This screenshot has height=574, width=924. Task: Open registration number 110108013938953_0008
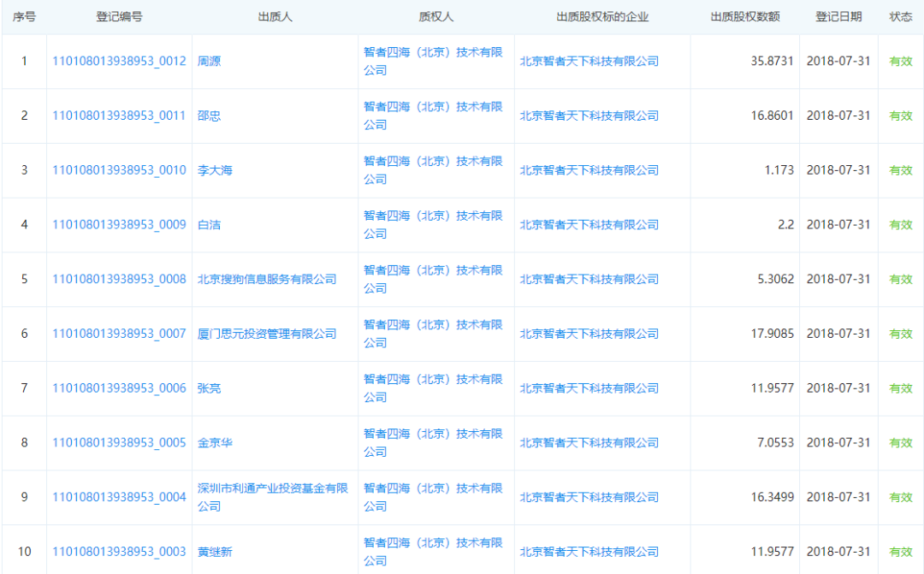tap(119, 280)
